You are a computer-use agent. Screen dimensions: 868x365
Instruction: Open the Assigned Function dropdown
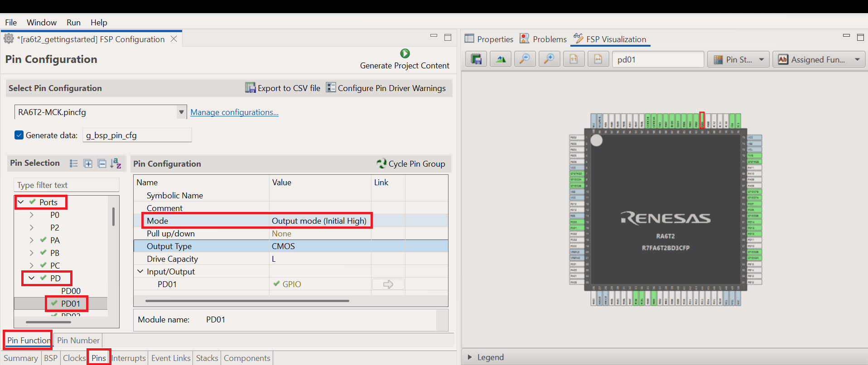(x=818, y=59)
